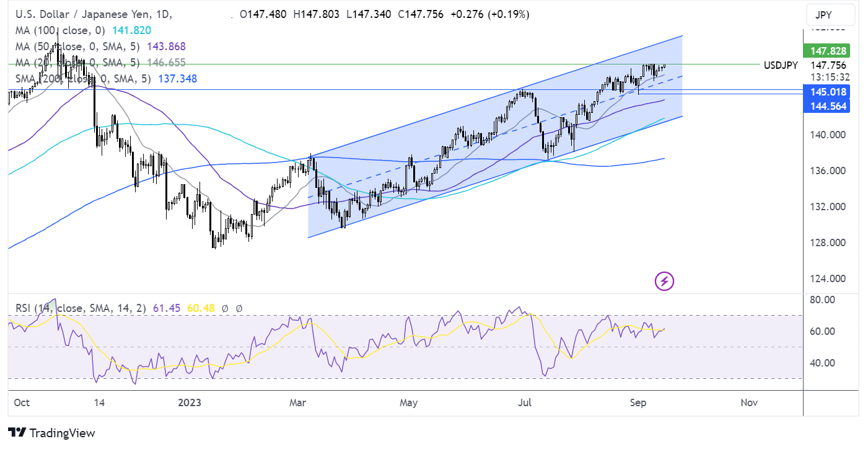Image resolution: width=868 pixels, height=449 pixels.
Task: Click the low price L147.340
Action: coord(368,14)
